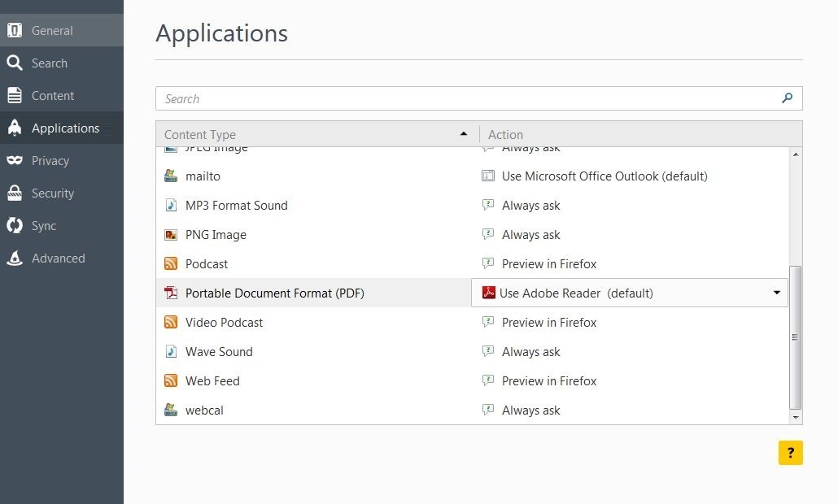Click the Search magnifier sidebar icon
Screen dimensions: 838x504
point(15,63)
